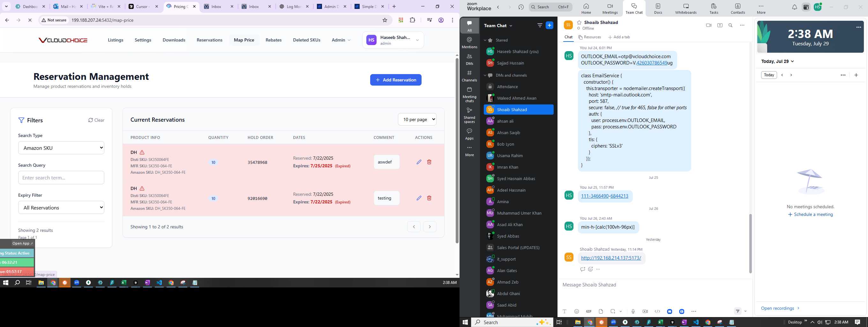Screen dimensions: 868x327
Task: Open link http://192.168.214.137:5173/ in chat
Action: pyautogui.click(x=611, y=258)
